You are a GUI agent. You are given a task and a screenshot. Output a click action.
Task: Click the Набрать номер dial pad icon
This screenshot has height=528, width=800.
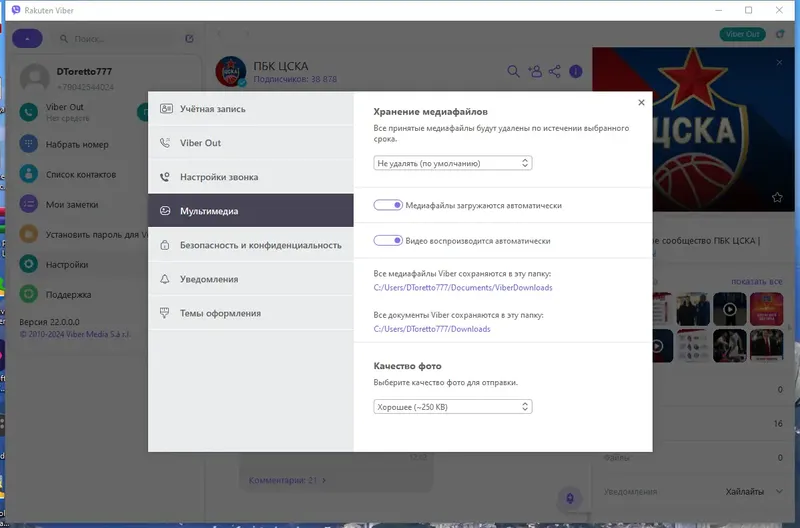[x=29, y=144]
